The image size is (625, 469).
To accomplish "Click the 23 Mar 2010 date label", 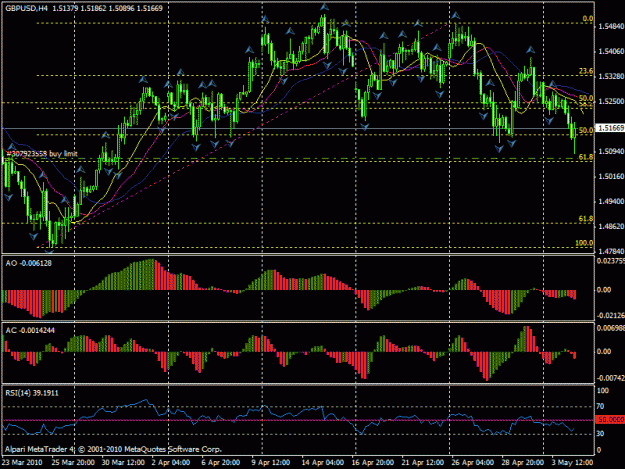I will click(22, 462).
